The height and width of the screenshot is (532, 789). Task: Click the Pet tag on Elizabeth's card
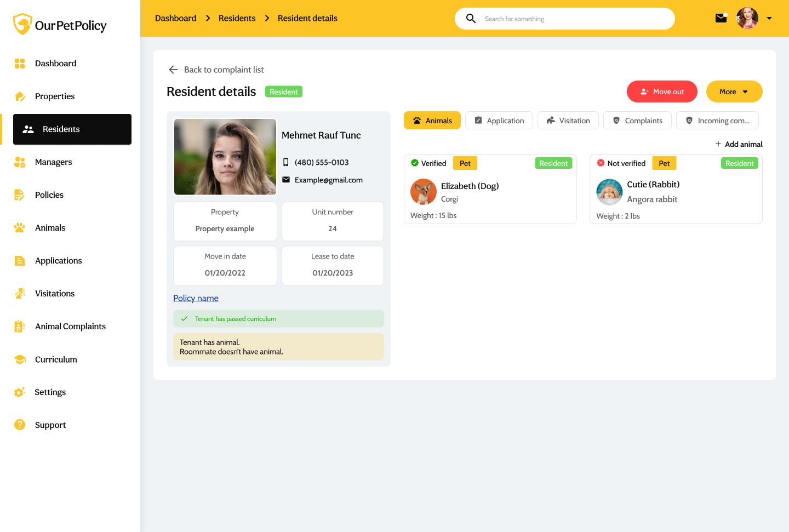click(465, 163)
